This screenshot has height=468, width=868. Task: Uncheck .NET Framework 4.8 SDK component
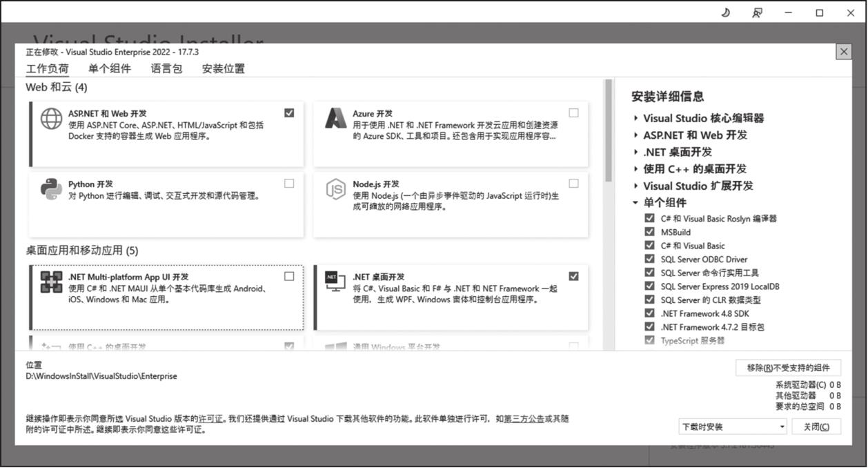(649, 313)
